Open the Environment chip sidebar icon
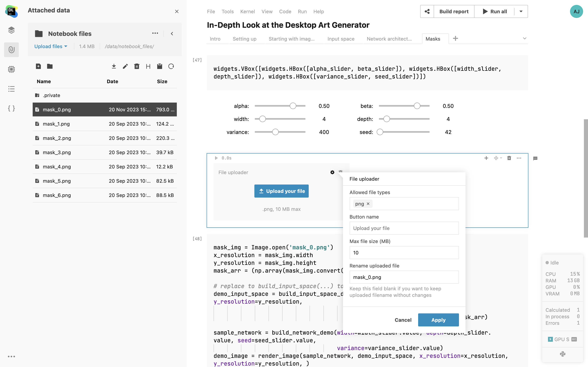This screenshot has width=588, height=367. pyautogui.click(x=11, y=69)
